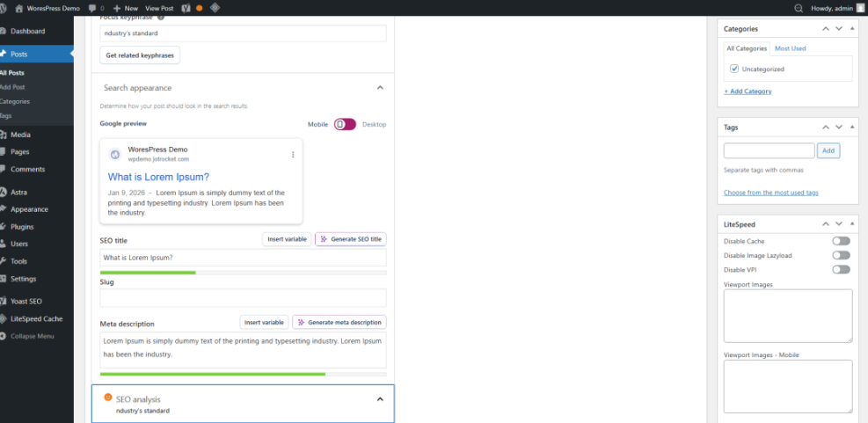Open the three-dot menu in Google preview
The width and height of the screenshot is (868, 423).
point(293,155)
